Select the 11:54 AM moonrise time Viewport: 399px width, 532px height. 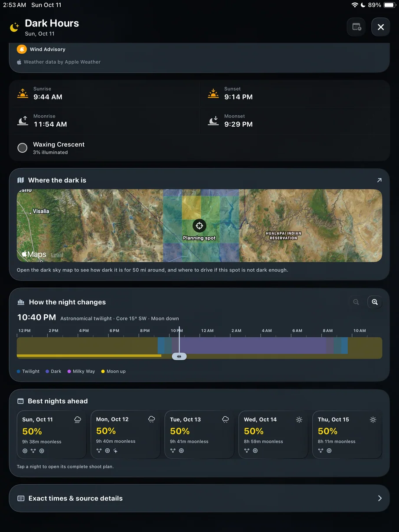pyautogui.click(x=50, y=124)
